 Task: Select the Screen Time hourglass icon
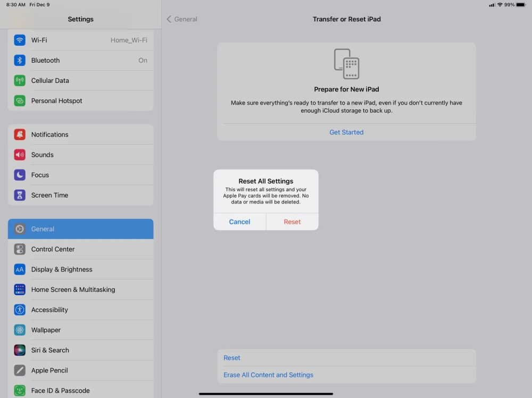coord(20,195)
